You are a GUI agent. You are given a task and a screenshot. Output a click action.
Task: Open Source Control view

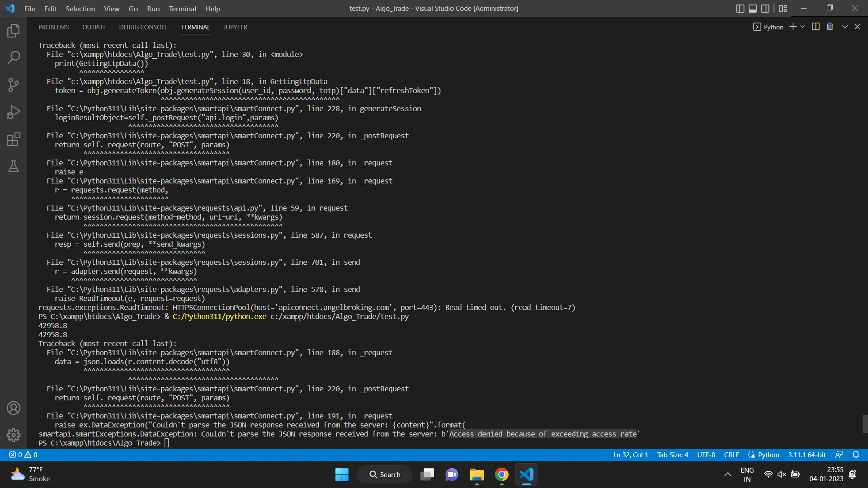click(x=14, y=85)
